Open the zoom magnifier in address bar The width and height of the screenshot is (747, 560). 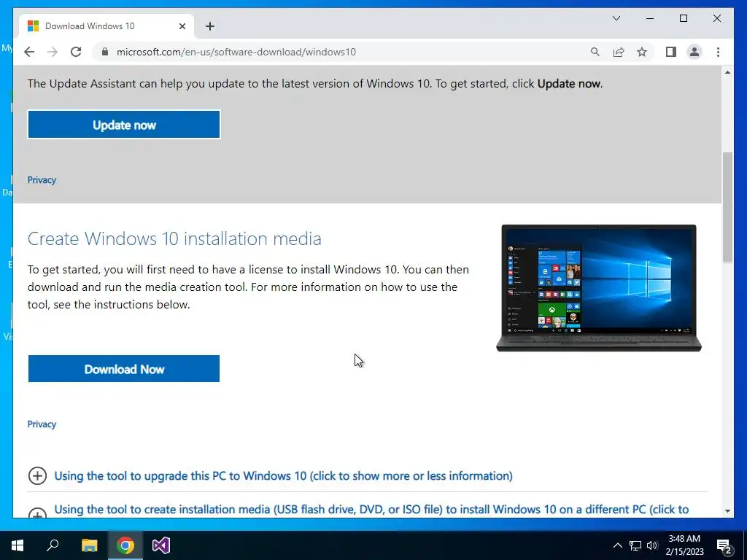(595, 52)
